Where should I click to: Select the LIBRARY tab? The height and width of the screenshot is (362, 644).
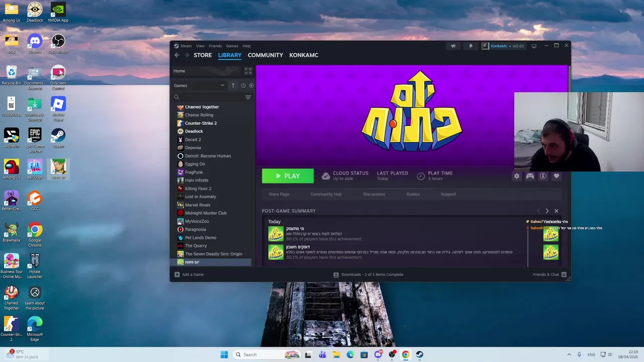pyautogui.click(x=230, y=55)
